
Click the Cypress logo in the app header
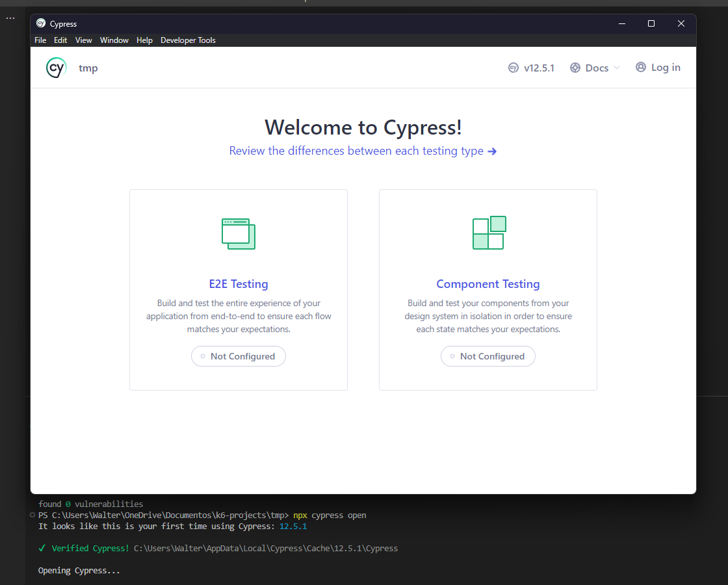56,67
